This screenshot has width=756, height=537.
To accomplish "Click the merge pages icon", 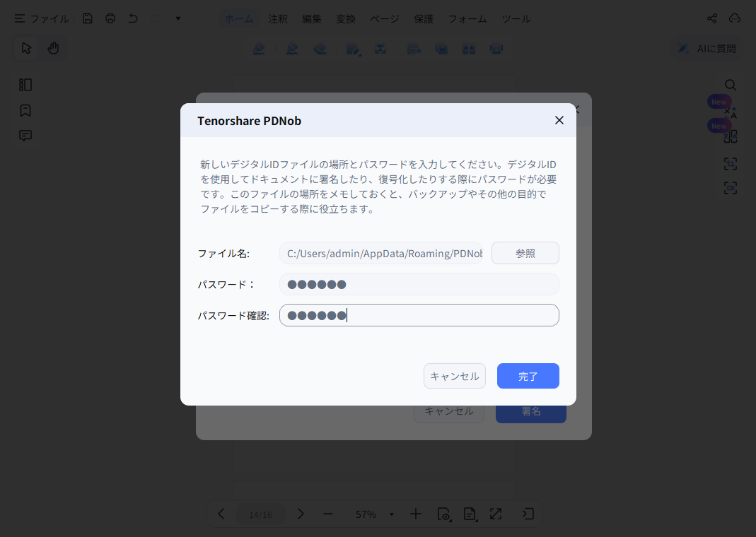I will 469,49.
